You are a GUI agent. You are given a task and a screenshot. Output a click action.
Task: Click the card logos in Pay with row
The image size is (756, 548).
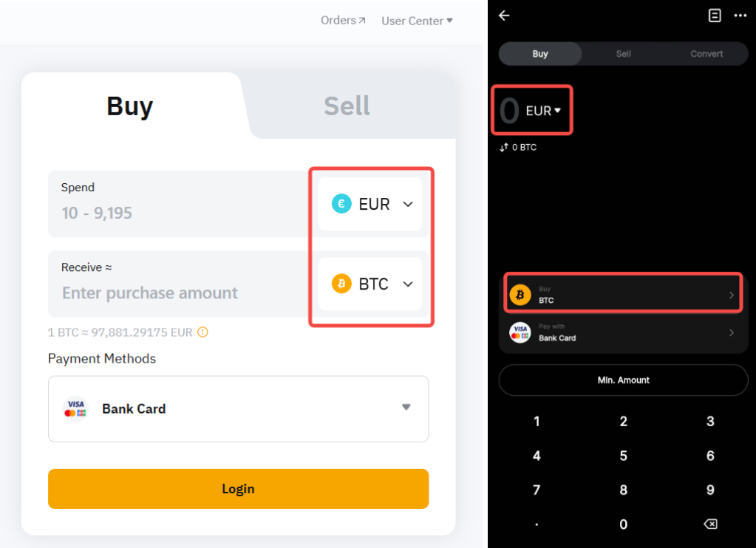tap(520, 333)
